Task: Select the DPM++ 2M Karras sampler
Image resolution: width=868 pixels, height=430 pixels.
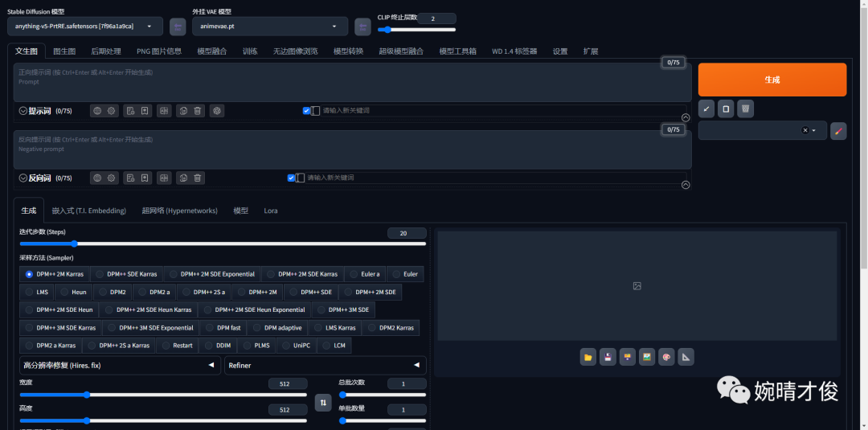Action: click(55, 274)
